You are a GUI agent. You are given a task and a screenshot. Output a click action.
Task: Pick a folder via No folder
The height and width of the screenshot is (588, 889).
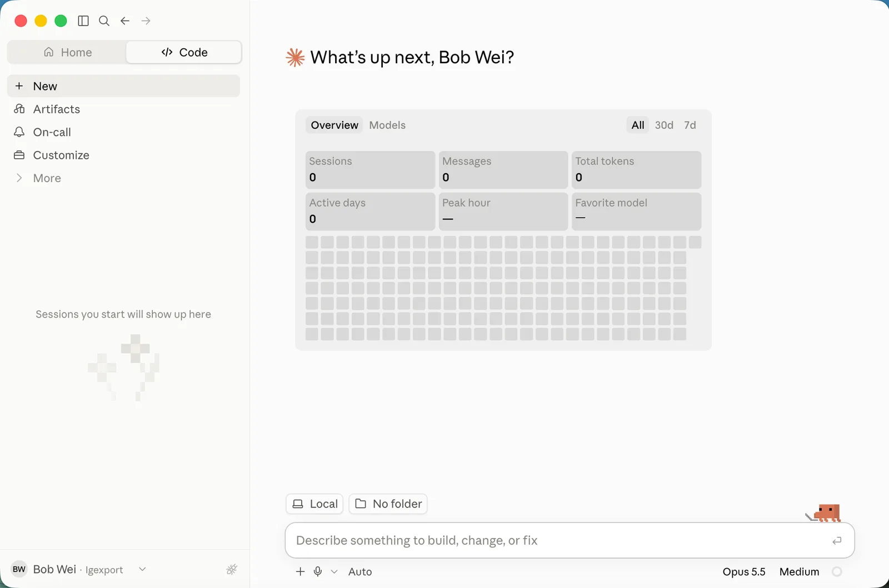click(x=388, y=504)
